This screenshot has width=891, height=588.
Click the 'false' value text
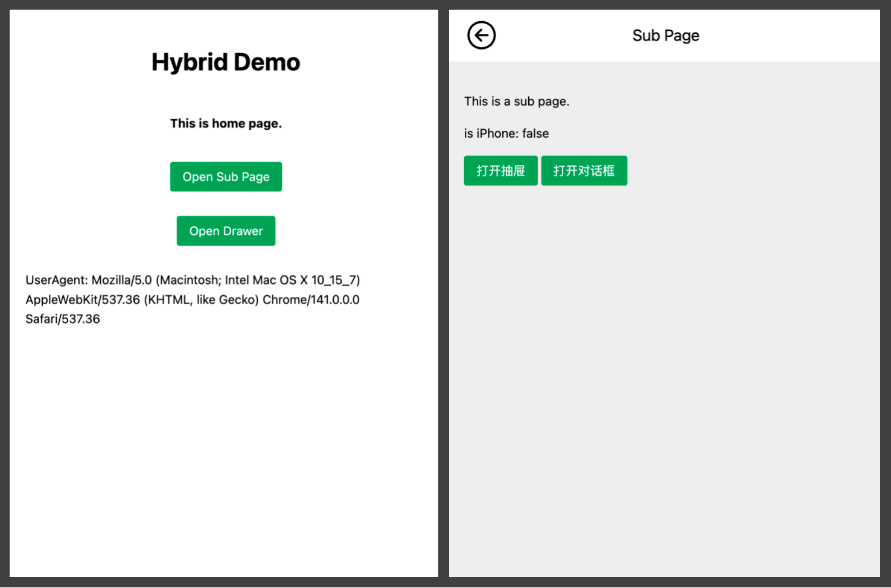pyautogui.click(x=535, y=133)
